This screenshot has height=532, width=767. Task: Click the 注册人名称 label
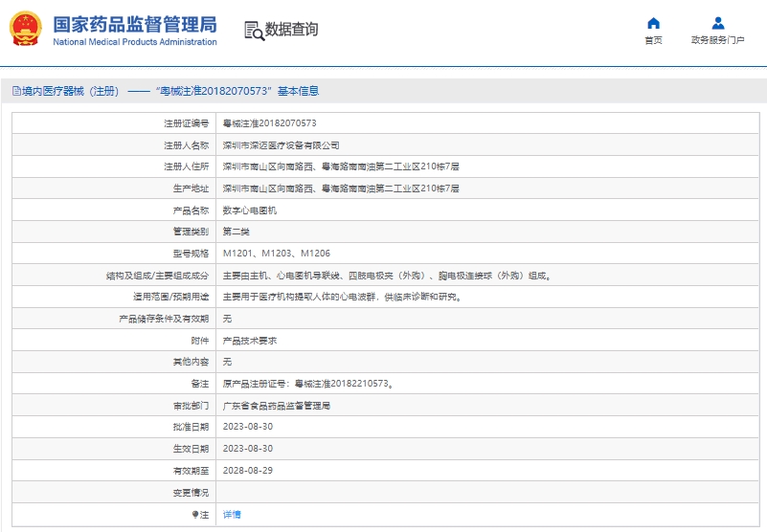tap(187, 145)
